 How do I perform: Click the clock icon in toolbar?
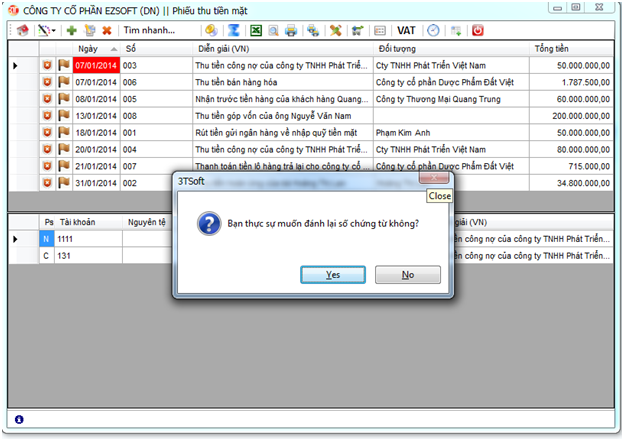click(x=433, y=31)
